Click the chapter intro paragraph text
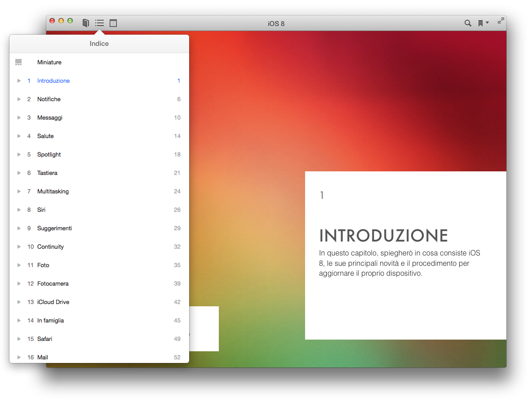Viewport: 532px width, 403px height. 400,263
